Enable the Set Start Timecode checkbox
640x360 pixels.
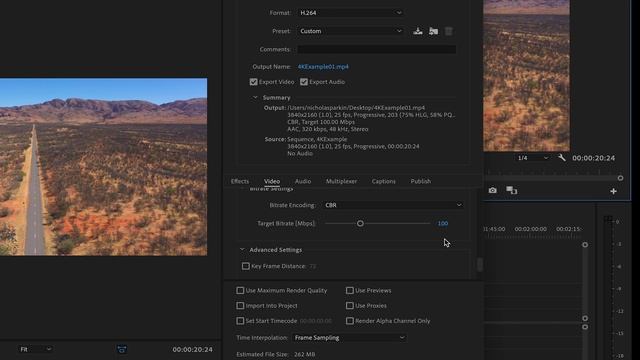[240, 321]
